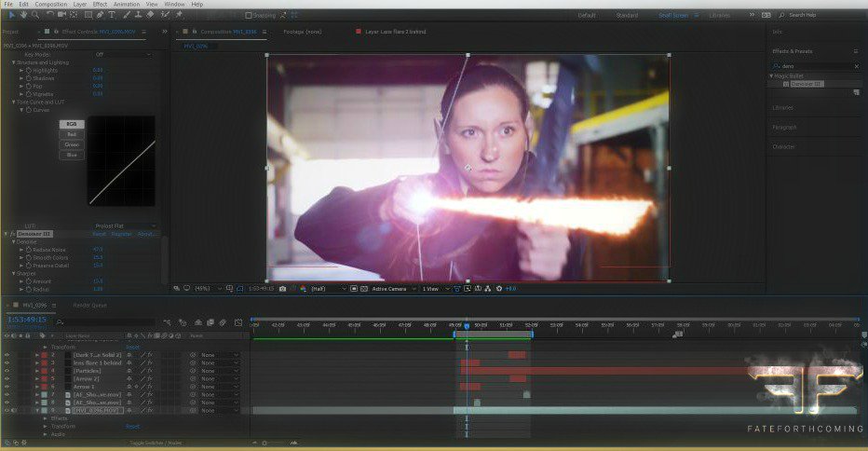Collapse the Denoise group
Image resolution: width=868 pixels, height=451 pixels.
pos(14,242)
